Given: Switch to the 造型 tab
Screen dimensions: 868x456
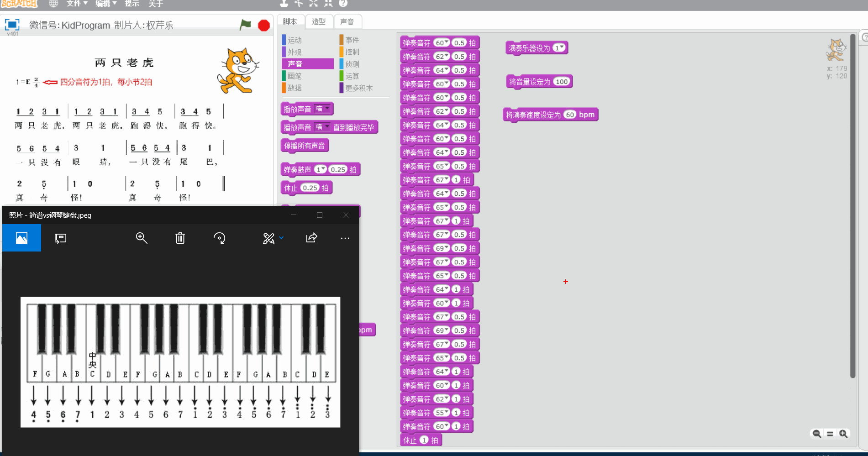Looking at the screenshot, I should point(319,21).
